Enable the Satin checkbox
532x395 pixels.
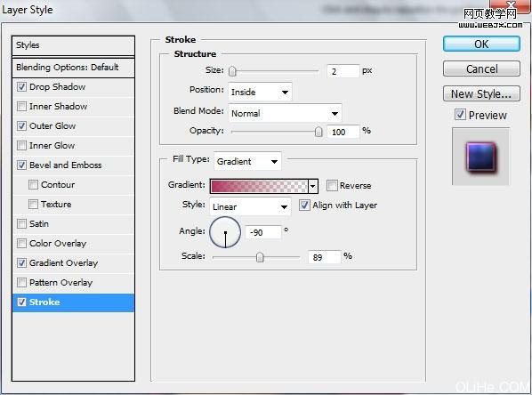[21, 224]
